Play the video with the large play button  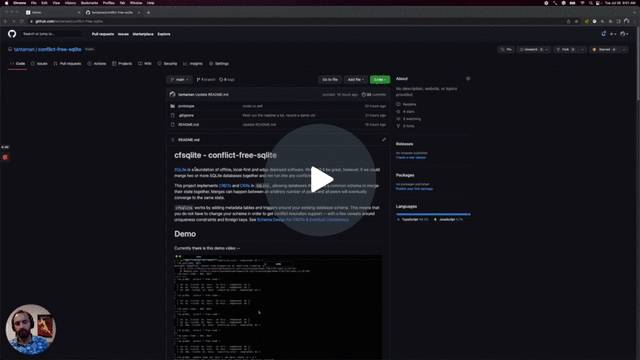click(320, 180)
